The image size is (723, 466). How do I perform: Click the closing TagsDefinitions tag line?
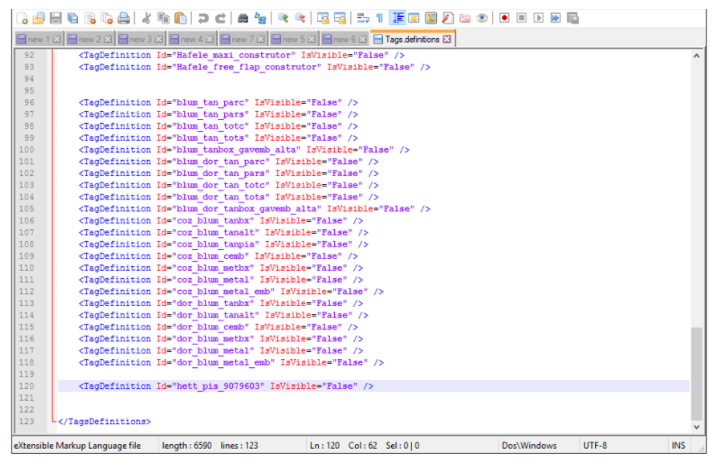click(x=104, y=421)
